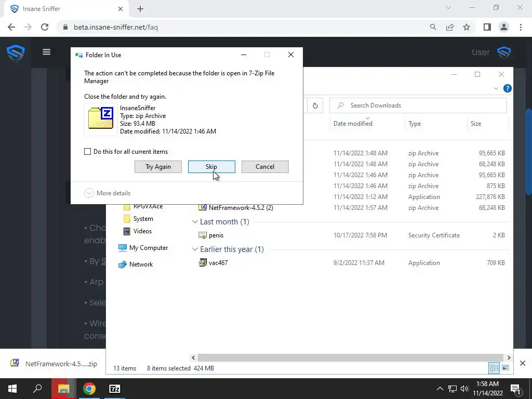Check 'Do this for all current items'
The image size is (532, 399).
[87, 152]
